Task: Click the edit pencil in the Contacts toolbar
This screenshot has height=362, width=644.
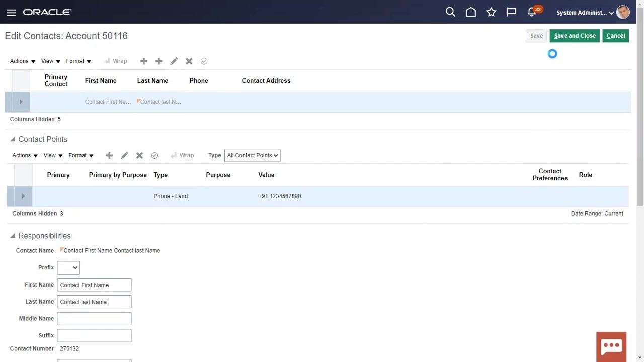Action: pyautogui.click(x=174, y=61)
